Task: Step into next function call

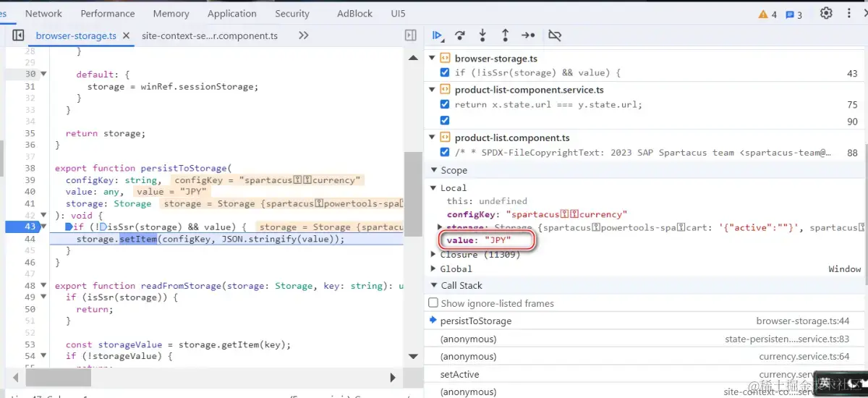Action: (x=482, y=35)
